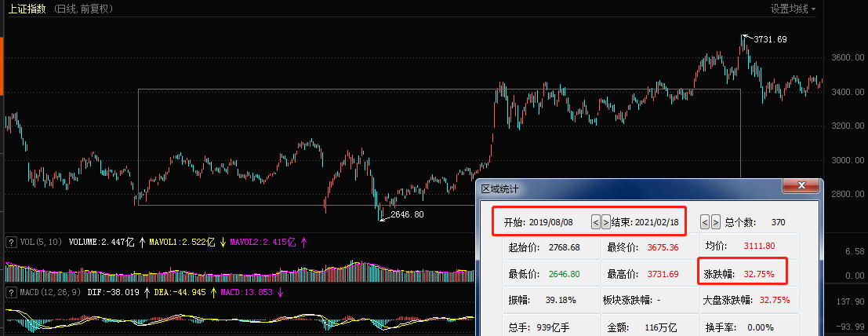The image size is (868, 336).
Task: Move the start date back one step
Action: pos(596,222)
